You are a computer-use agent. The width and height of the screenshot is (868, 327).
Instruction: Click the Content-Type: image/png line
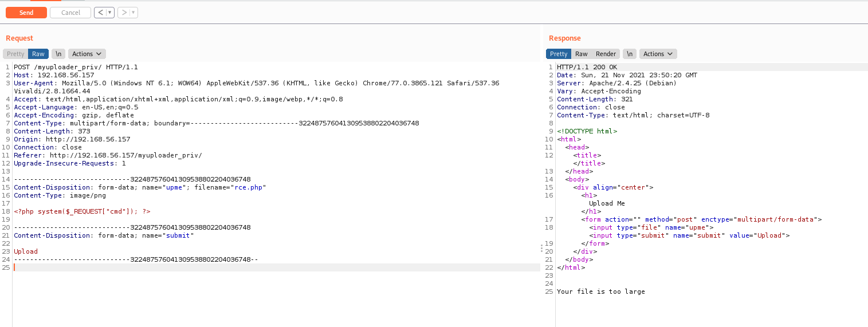point(60,195)
